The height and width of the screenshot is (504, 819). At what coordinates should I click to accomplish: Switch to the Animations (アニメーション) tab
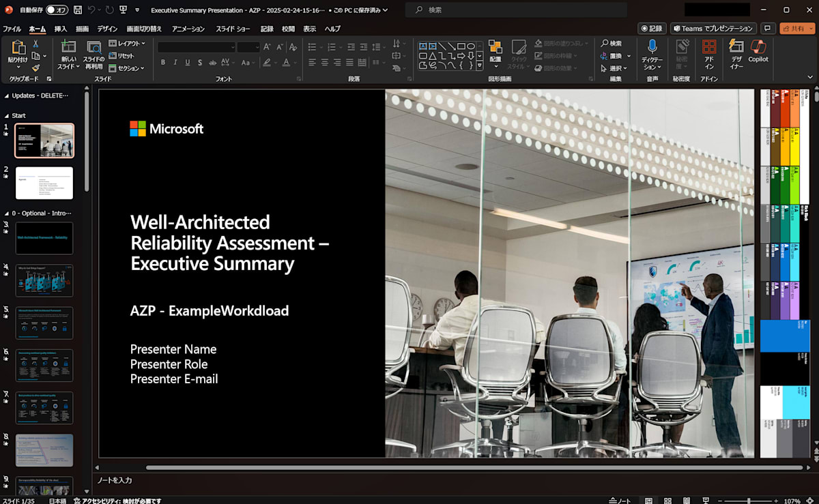188,29
